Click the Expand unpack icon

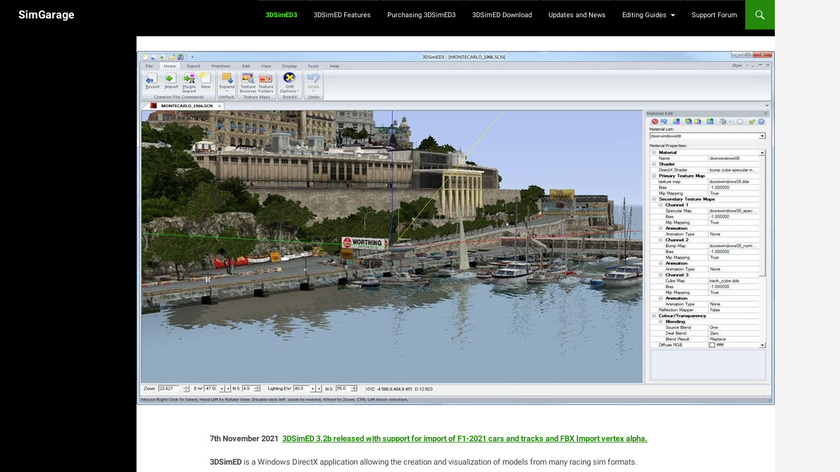227,79
